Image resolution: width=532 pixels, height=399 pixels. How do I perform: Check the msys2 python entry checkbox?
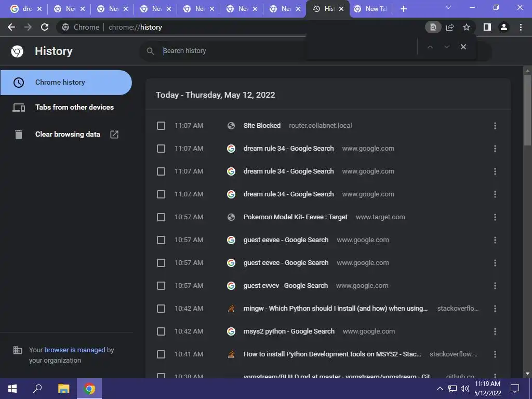click(x=161, y=331)
